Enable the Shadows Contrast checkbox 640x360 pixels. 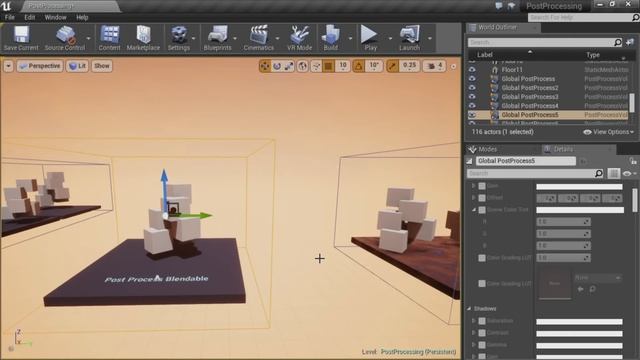482,333
